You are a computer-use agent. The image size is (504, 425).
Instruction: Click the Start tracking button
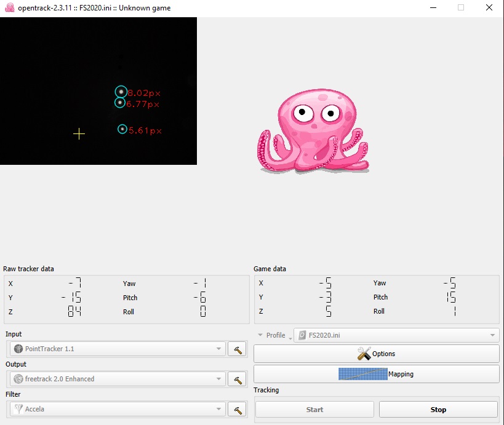314,410
